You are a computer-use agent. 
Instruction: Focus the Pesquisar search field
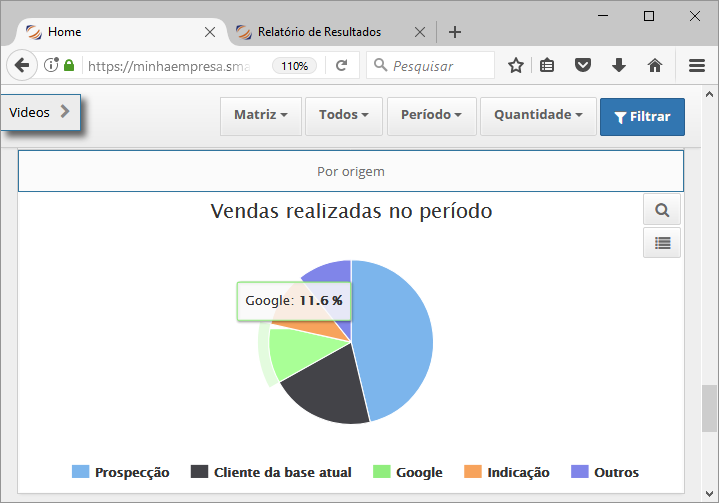point(430,66)
